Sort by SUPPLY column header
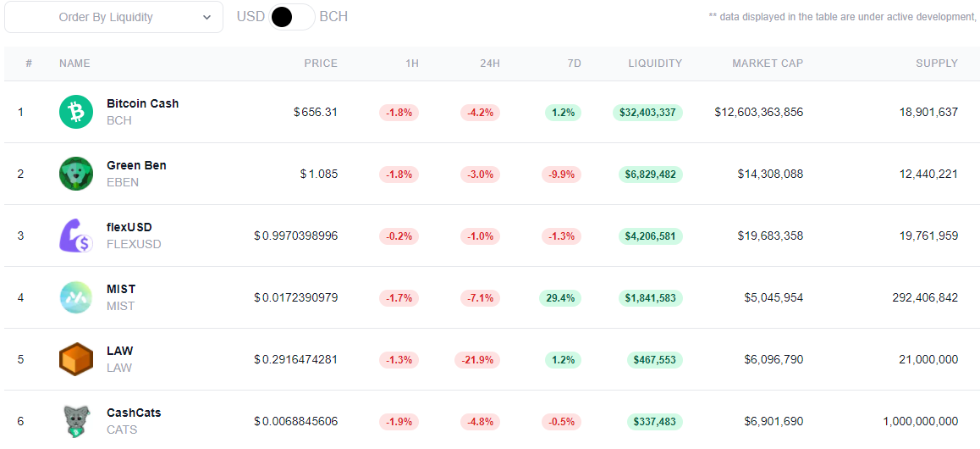This screenshot has height=449, width=980. click(x=937, y=64)
